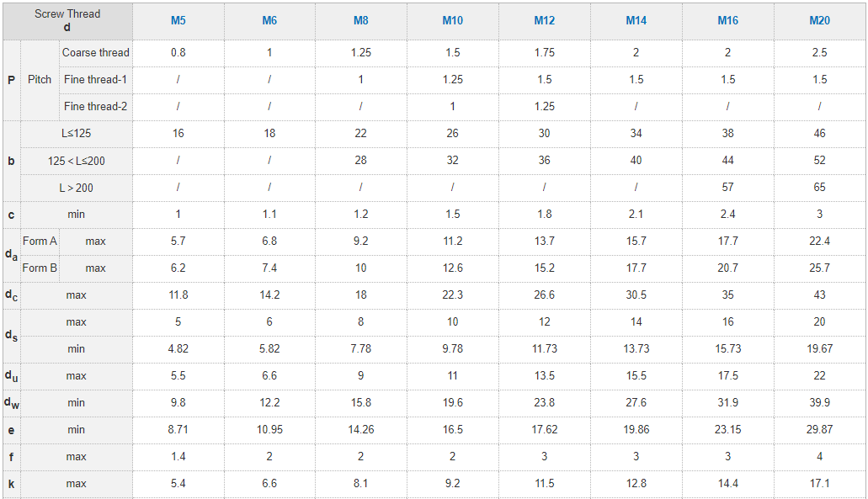Select the M10 header link

452,20
